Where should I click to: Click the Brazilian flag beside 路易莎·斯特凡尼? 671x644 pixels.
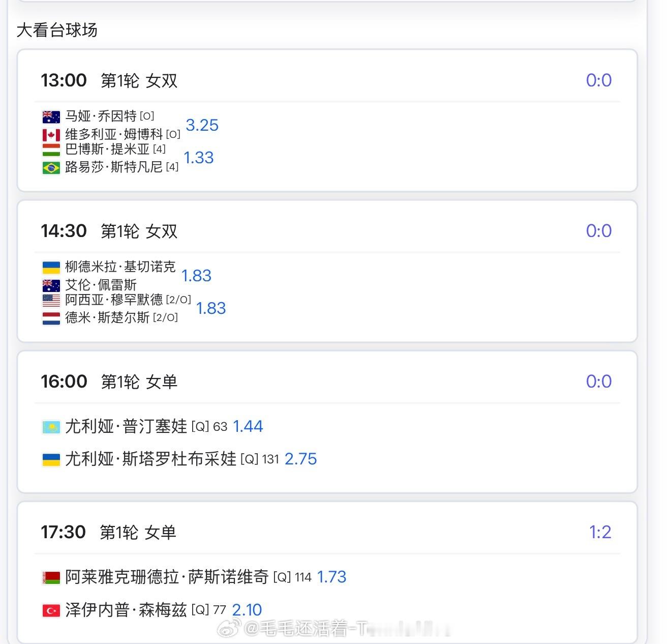coord(51,168)
